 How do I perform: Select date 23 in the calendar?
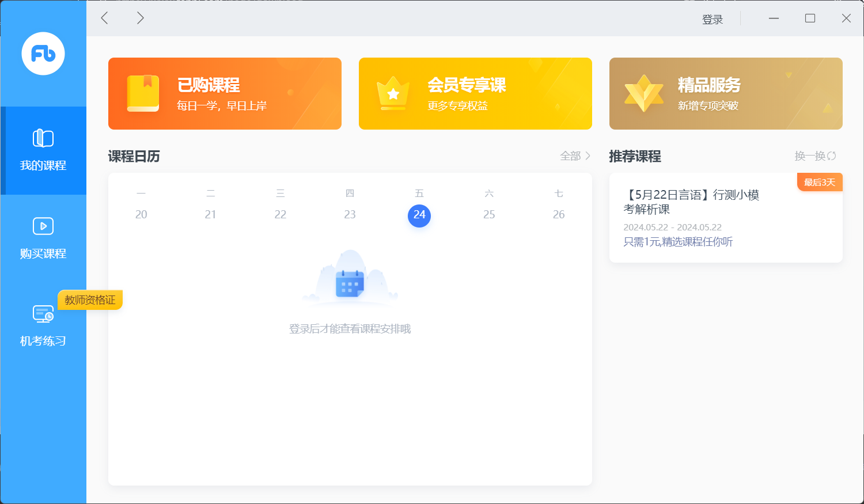click(x=350, y=214)
